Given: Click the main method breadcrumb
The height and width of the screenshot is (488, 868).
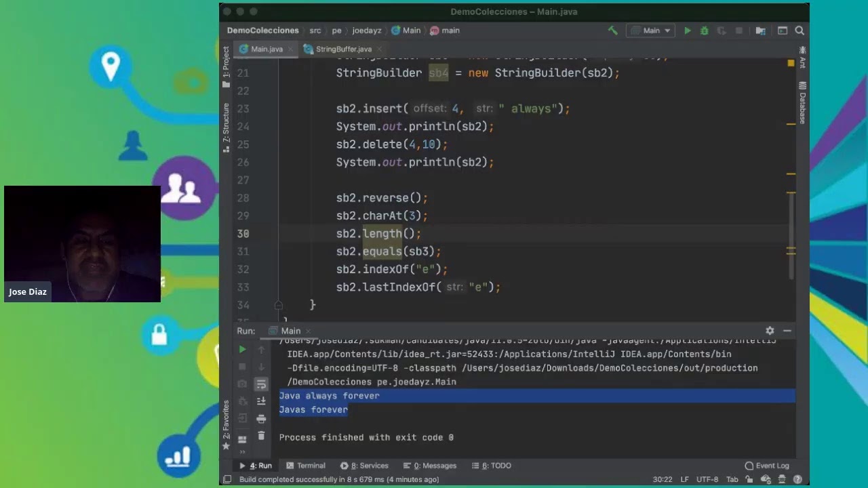Looking at the screenshot, I should pos(445,30).
